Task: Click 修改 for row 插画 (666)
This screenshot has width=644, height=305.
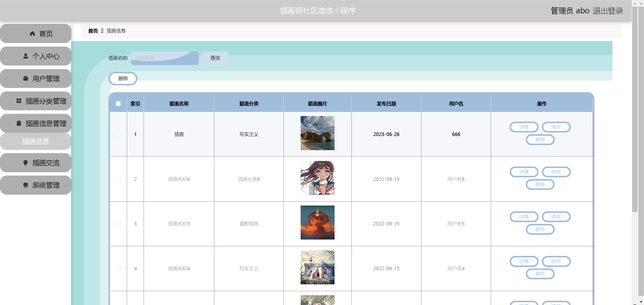Action: (556, 127)
